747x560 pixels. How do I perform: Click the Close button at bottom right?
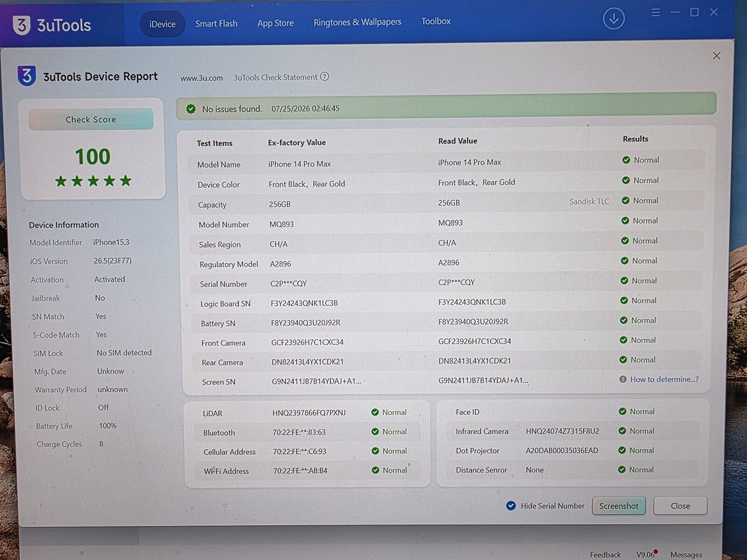point(680,506)
